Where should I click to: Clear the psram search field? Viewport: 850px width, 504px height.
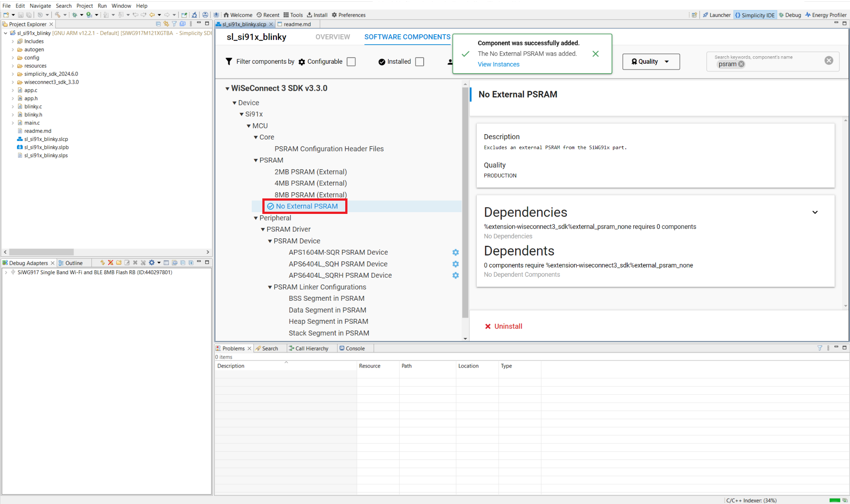tap(828, 61)
